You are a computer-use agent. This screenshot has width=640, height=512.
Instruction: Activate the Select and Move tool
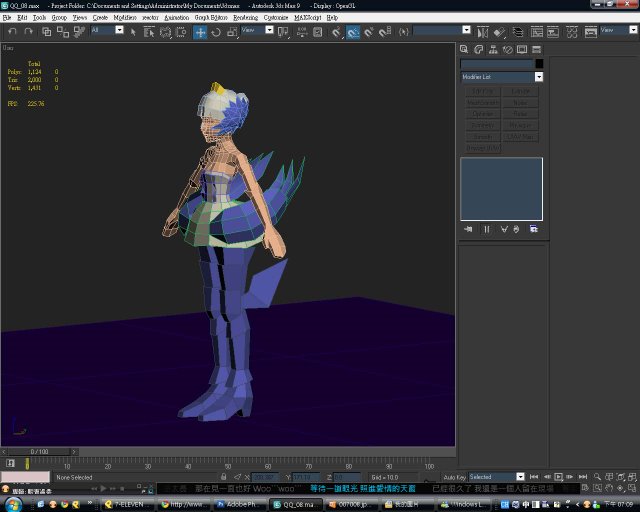[200, 31]
